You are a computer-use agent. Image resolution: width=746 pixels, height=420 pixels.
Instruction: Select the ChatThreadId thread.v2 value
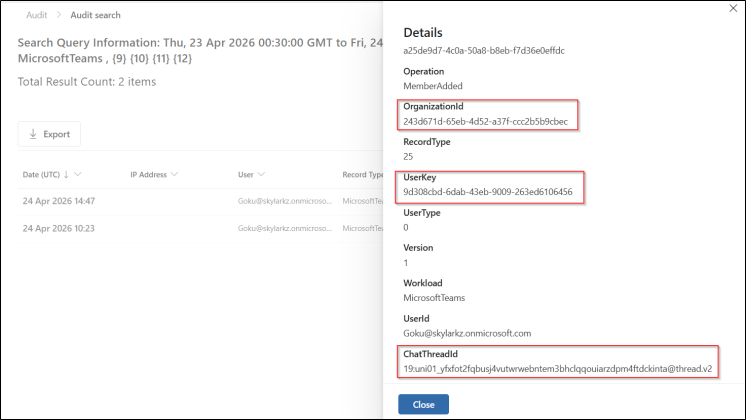tap(558, 369)
